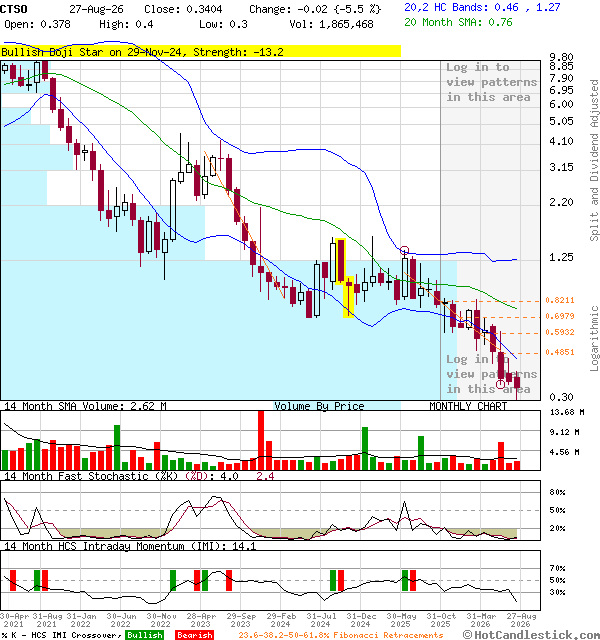Click the 0.4851 Fibonacci level label
Screen dimensions: 600x640
(x=560, y=352)
